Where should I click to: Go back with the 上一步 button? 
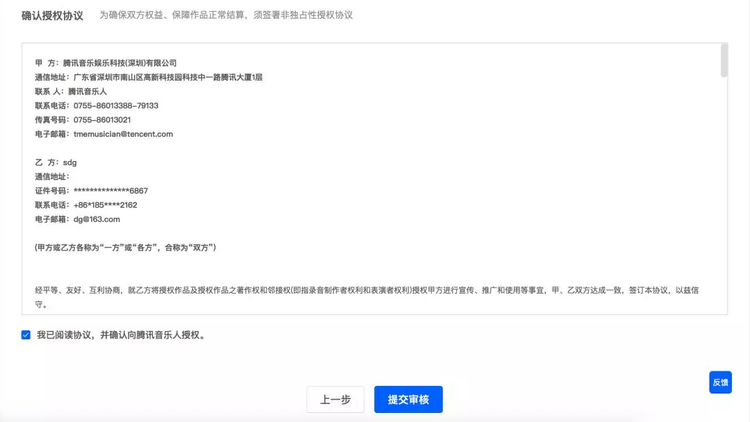click(x=335, y=400)
